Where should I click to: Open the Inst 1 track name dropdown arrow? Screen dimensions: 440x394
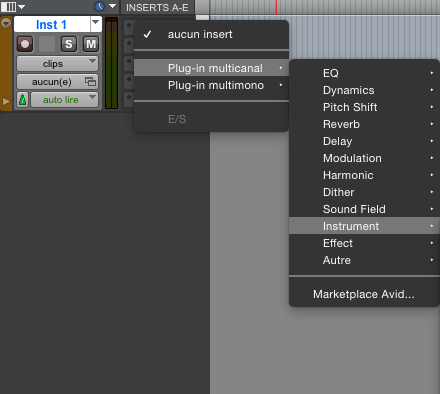pos(96,24)
